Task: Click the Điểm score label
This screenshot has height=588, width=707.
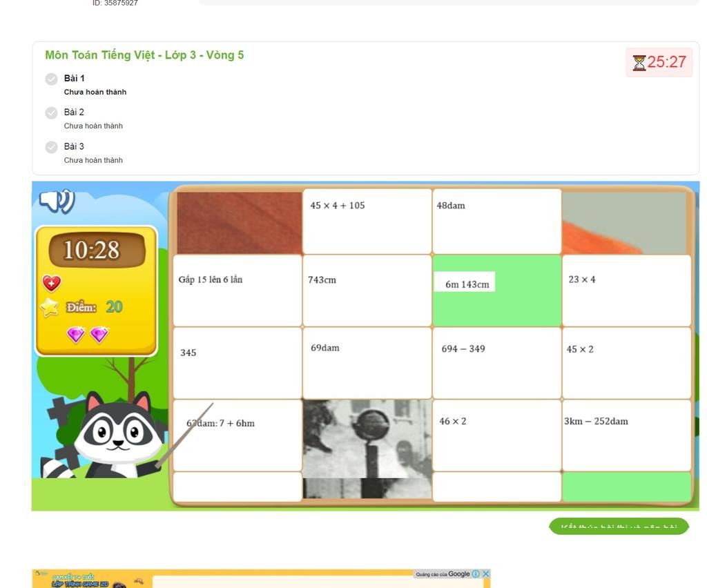Action: pos(81,307)
